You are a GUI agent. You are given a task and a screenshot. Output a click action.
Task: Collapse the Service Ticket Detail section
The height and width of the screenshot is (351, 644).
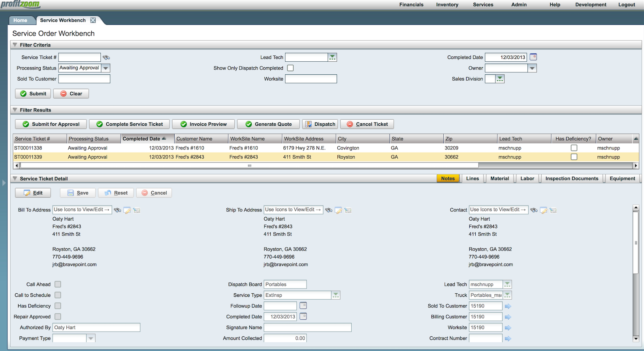point(15,178)
